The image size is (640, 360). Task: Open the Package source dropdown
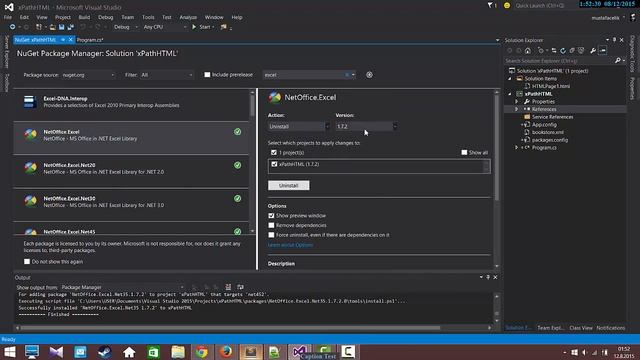pyautogui.click(x=89, y=75)
